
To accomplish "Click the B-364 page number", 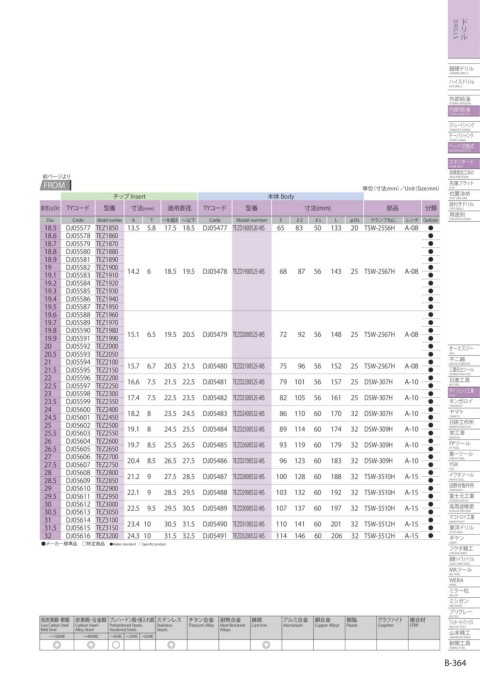I will pyautogui.click(x=455, y=663).
